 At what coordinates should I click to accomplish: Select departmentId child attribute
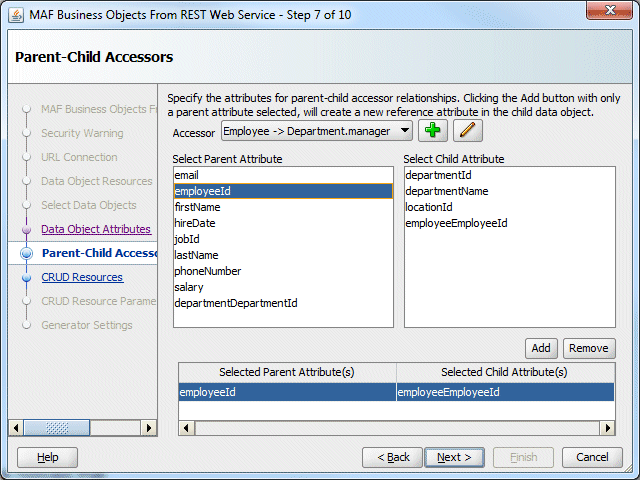pyautogui.click(x=510, y=175)
